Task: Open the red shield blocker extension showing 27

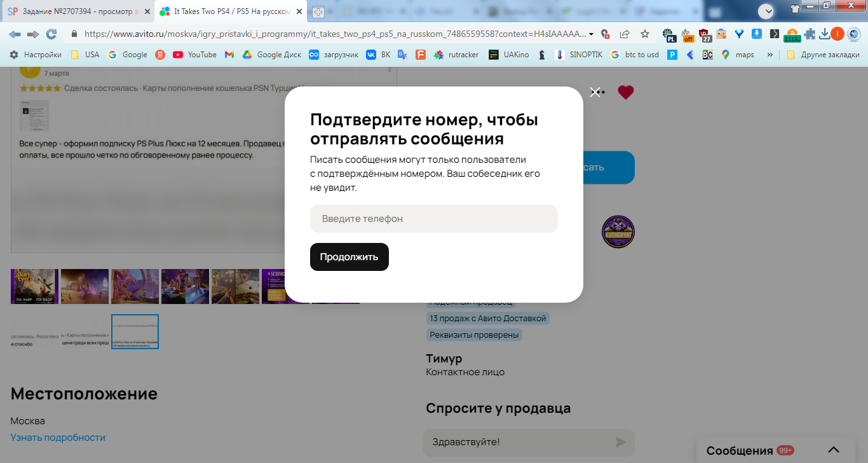Action: click(x=705, y=34)
